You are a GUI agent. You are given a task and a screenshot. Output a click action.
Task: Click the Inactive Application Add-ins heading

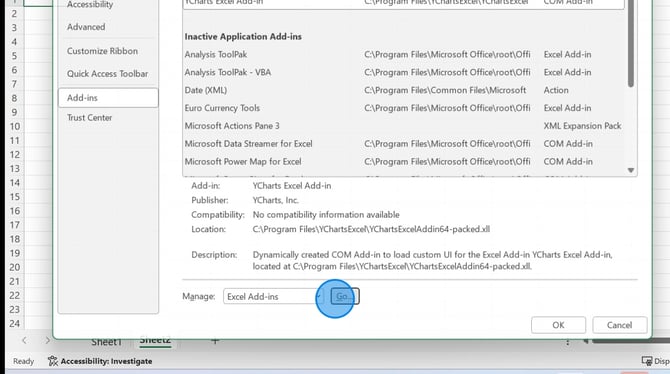click(x=243, y=37)
